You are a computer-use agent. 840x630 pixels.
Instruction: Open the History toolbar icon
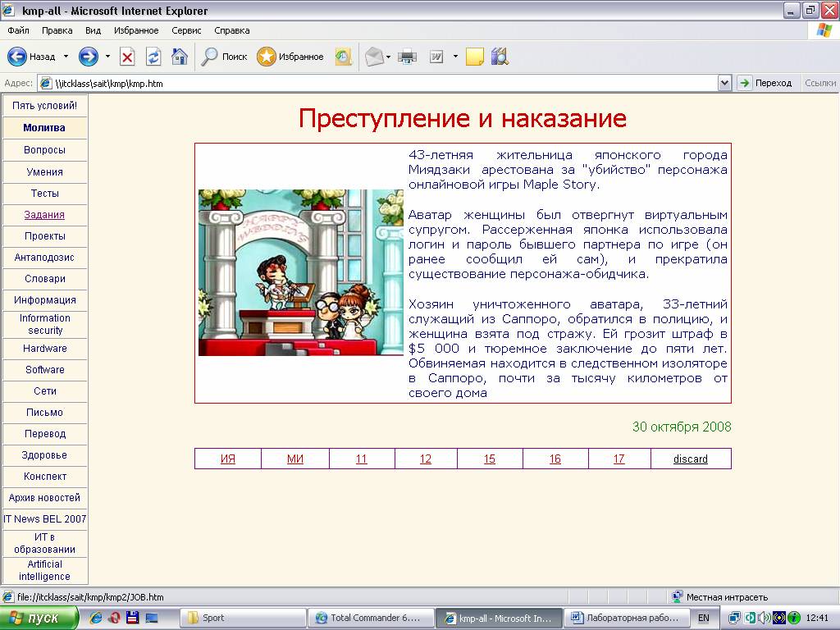343,57
